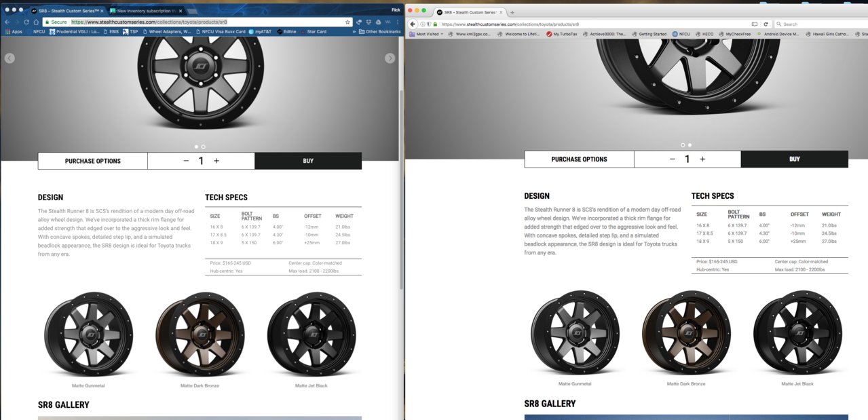868x420 pixels.
Task: Decrease quantity with minus in Chrome window
Action: [186, 161]
